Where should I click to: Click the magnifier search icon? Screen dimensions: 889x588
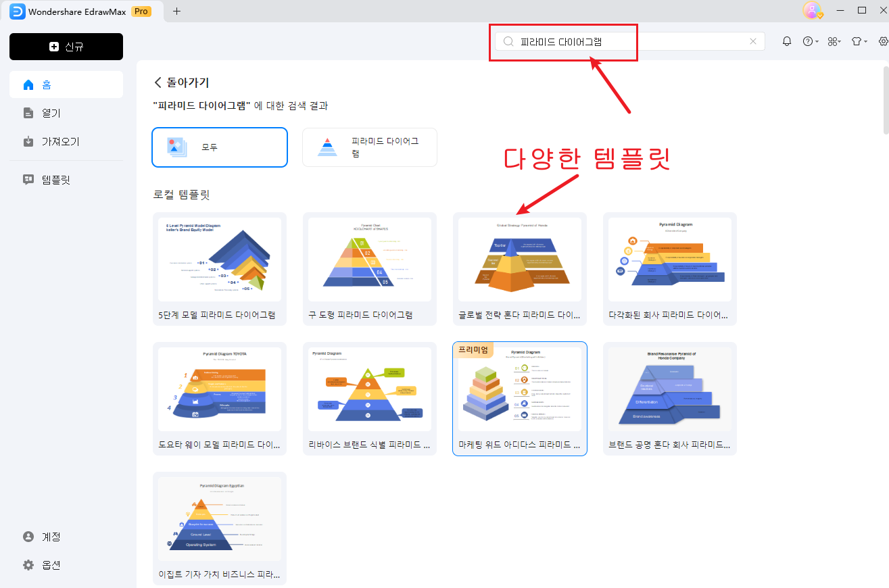coord(508,41)
